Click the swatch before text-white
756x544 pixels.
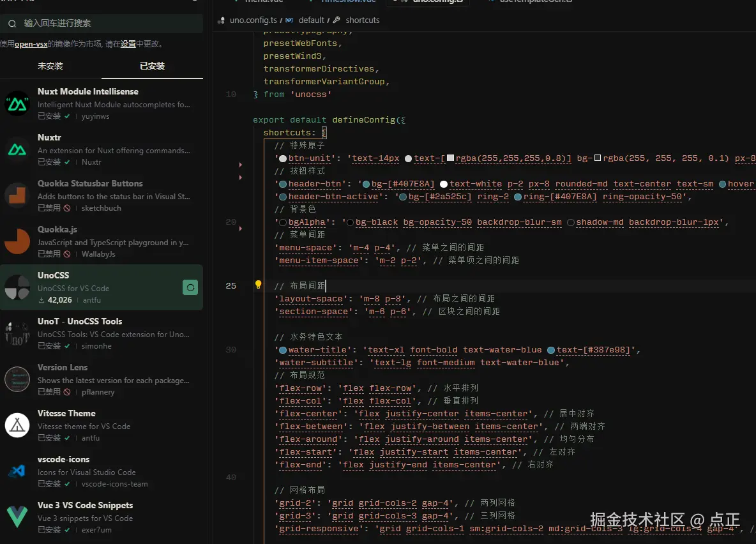pyautogui.click(x=444, y=185)
